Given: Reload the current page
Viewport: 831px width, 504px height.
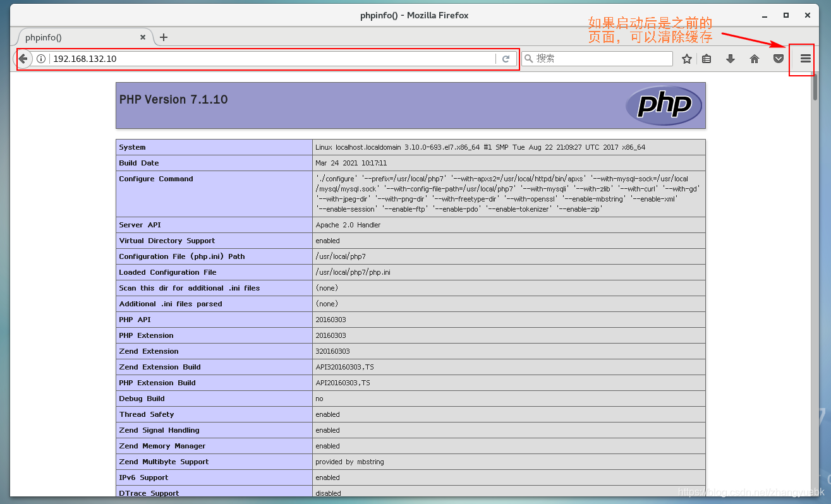Looking at the screenshot, I should (506, 59).
